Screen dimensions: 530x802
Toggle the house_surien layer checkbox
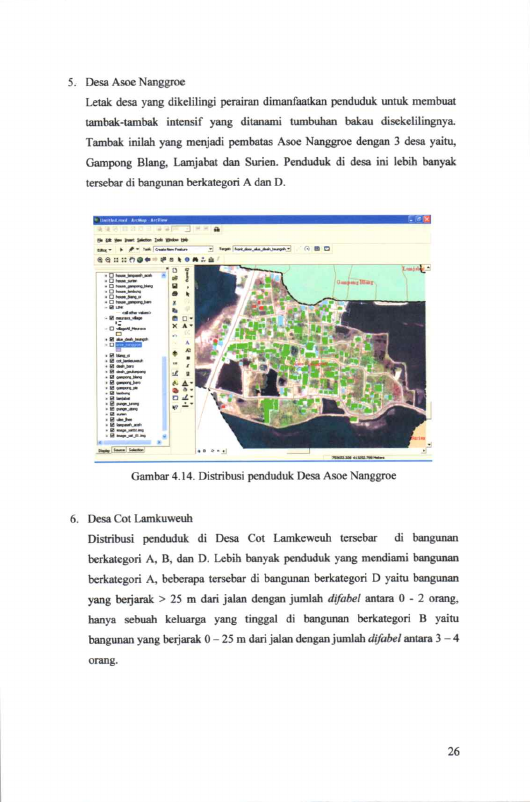pos(112,281)
